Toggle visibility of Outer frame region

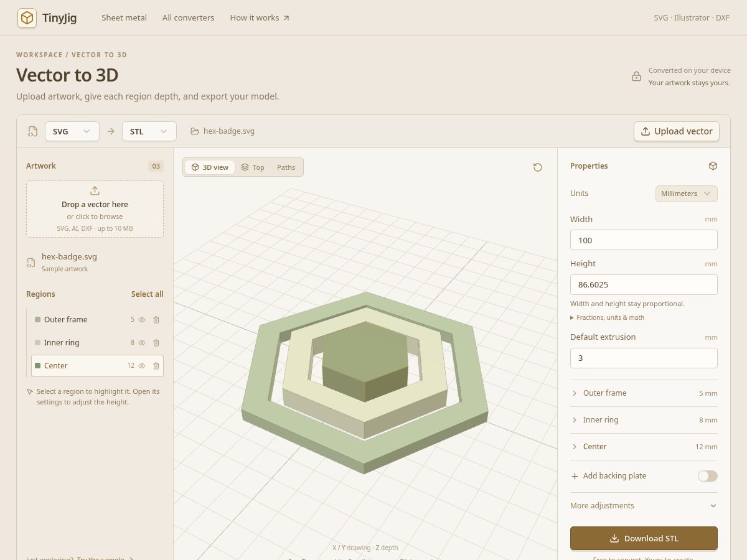point(142,320)
